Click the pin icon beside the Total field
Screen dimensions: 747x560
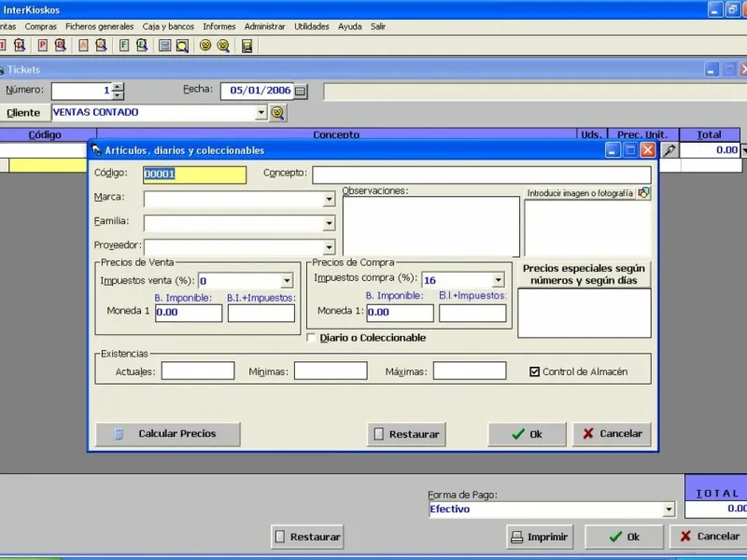[669, 149]
